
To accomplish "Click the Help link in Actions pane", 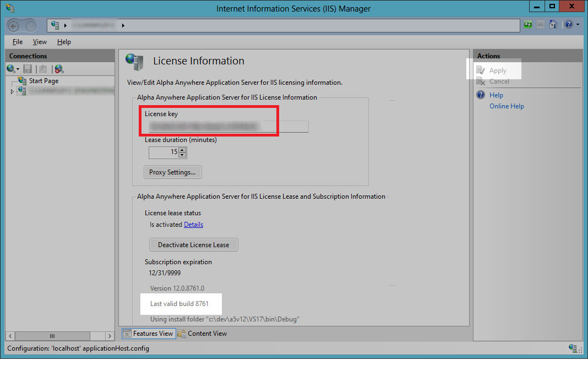I will coord(496,95).
